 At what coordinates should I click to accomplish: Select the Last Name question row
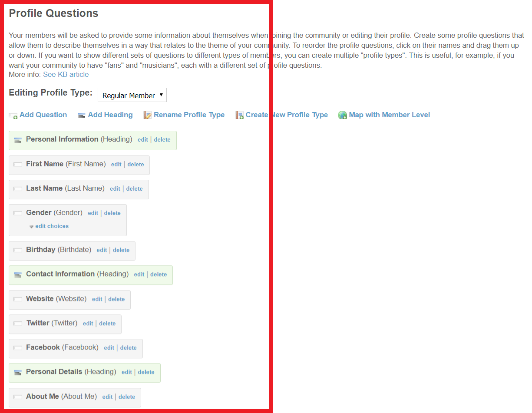coord(44,188)
